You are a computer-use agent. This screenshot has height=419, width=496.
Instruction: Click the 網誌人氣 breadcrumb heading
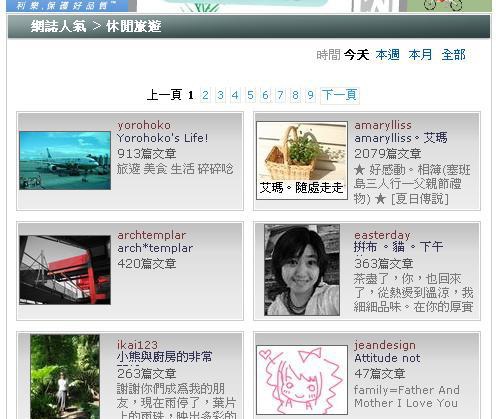point(59,26)
